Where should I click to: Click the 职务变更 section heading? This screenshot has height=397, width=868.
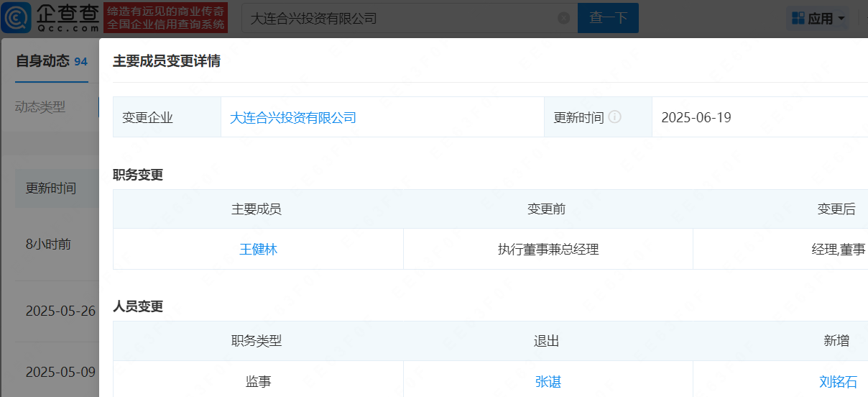(138, 175)
